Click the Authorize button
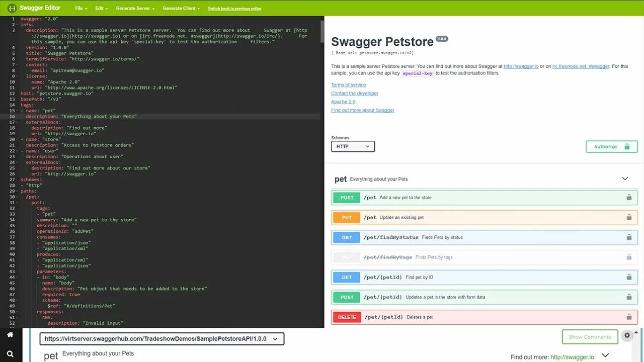Viewport: 644px width, 362px height. point(612,146)
